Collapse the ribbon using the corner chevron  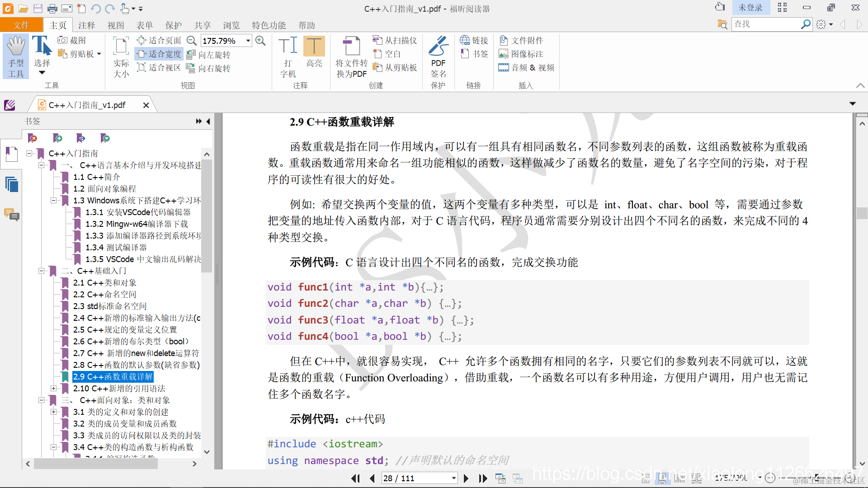click(860, 85)
